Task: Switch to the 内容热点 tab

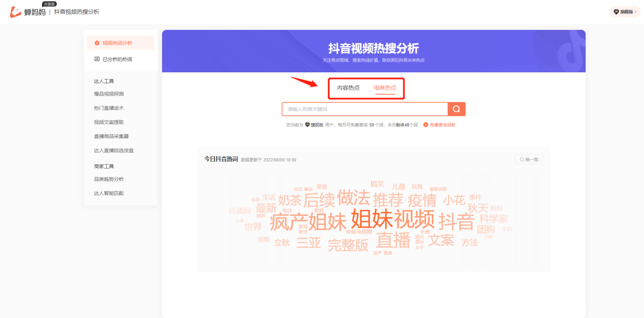Action: 348,88
